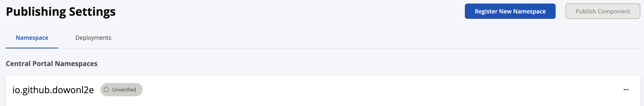Publish a component via the gray button
This screenshot has width=644, height=106.
(603, 11)
